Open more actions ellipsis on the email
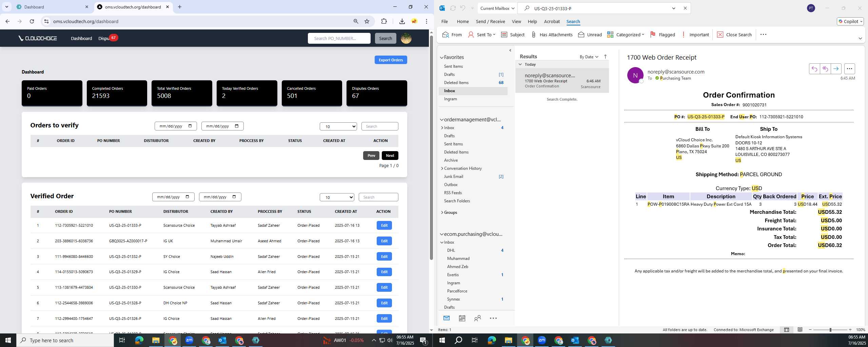Screen dimensions: 868x347 tap(849, 69)
